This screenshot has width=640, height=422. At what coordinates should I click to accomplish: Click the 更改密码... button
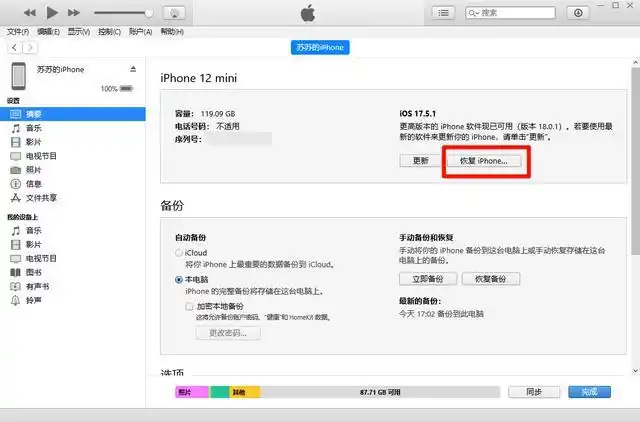pyautogui.click(x=228, y=333)
